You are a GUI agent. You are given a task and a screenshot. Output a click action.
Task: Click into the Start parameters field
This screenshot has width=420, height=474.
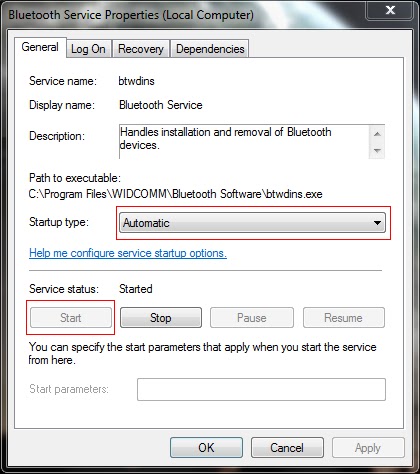coord(261,389)
